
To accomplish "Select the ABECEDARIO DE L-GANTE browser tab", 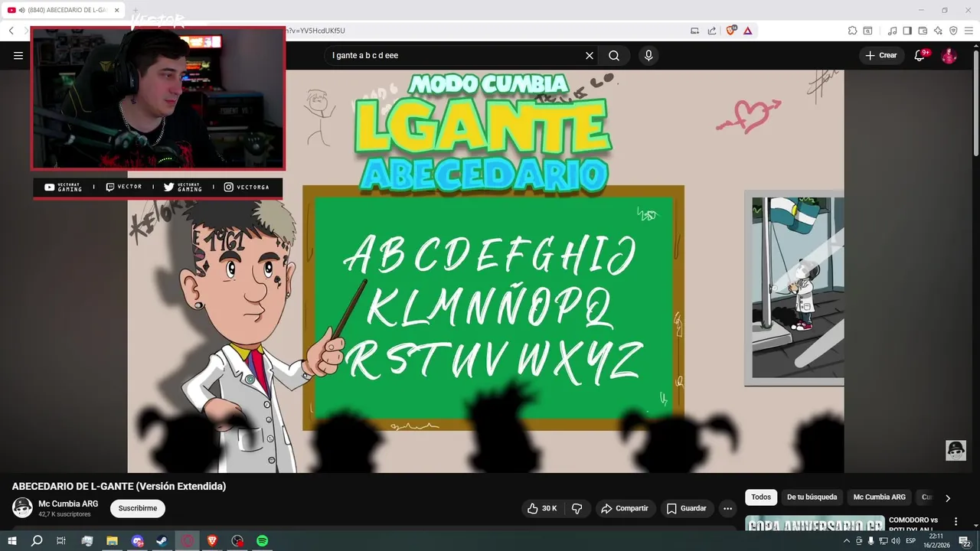I will [x=64, y=10].
